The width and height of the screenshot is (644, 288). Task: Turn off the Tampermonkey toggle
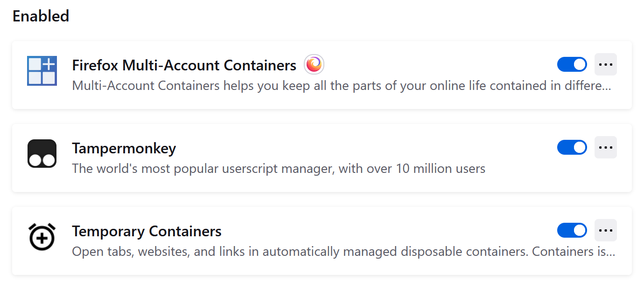[x=572, y=148]
